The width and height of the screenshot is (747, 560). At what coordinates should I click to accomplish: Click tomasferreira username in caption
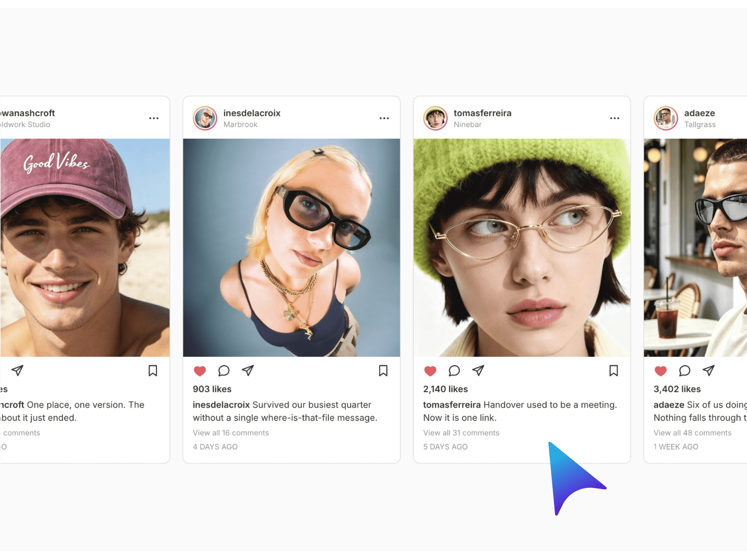pos(452,405)
